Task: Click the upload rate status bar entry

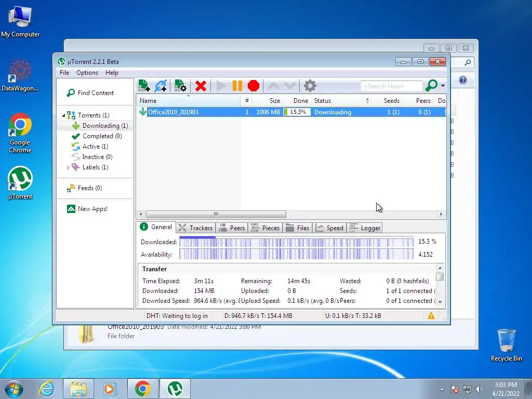Action: pyautogui.click(x=353, y=316)
